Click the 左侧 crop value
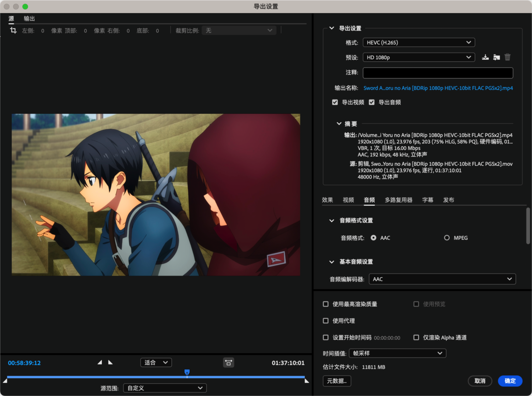This screenshot has height=396, width=532. (43, 31)
